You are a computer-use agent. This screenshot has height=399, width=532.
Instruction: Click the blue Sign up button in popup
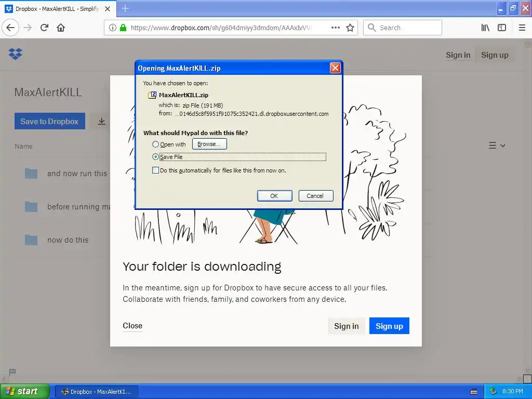click(x=389, y=326)
